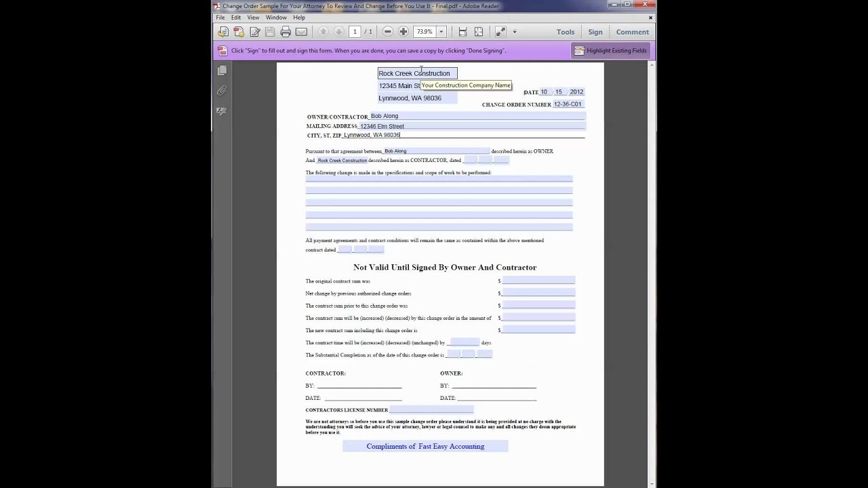Screen dimensions: 868x488
Task: Open the Attachments paperclip side panel
Action: 222,91
